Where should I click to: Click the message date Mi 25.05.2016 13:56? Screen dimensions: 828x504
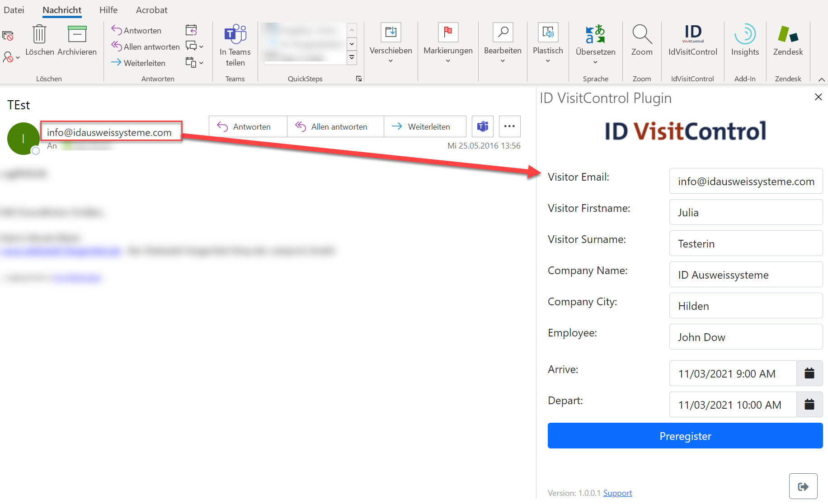coord(484,146)
